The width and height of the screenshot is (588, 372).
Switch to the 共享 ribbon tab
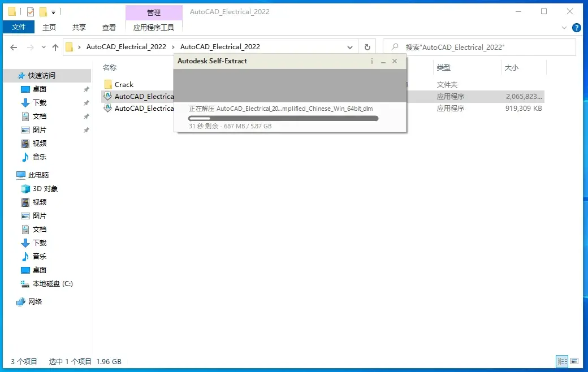(x=79, y=27)
